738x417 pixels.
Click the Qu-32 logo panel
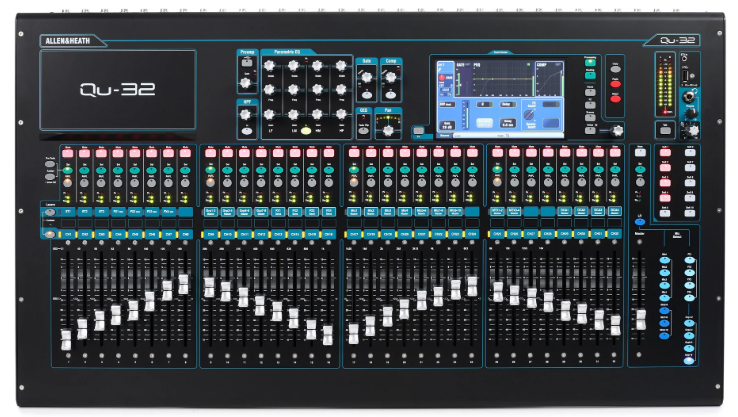pyautogui.click(x=118, y=89)
